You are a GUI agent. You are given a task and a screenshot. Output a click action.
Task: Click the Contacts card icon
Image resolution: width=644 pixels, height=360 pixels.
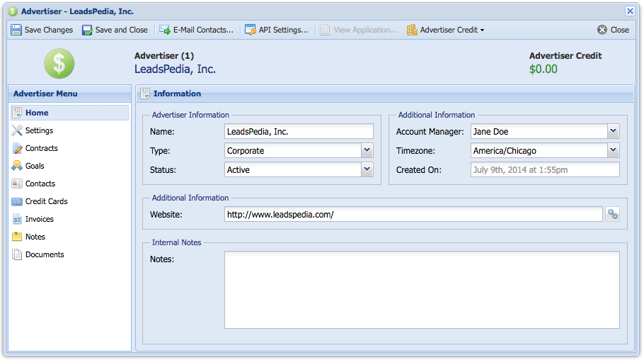click(17, 184)
